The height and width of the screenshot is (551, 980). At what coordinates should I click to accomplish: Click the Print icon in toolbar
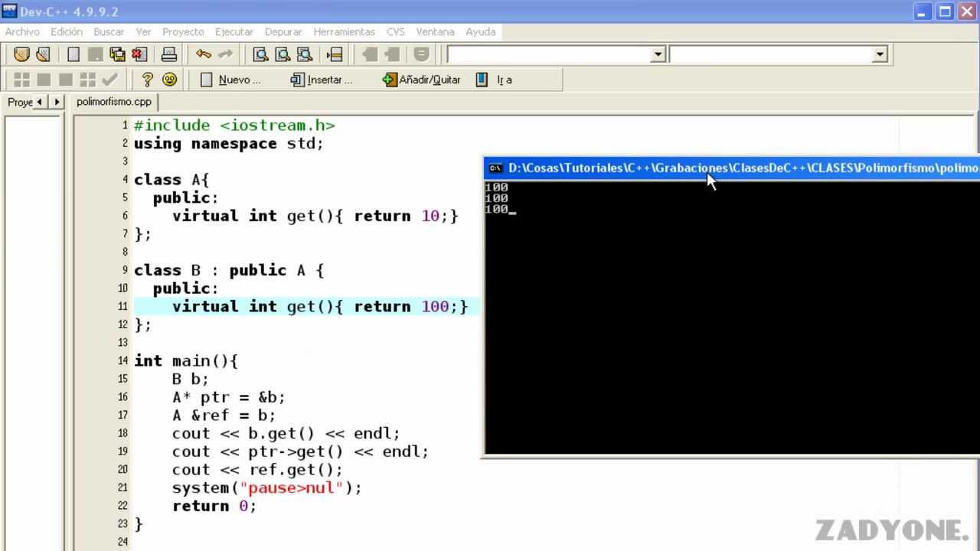169,54
